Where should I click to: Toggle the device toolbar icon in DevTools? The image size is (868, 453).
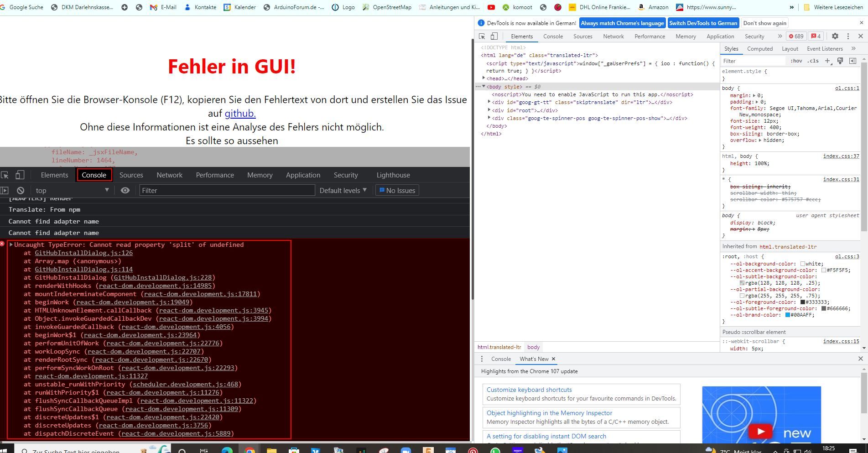tap(494, 36)
